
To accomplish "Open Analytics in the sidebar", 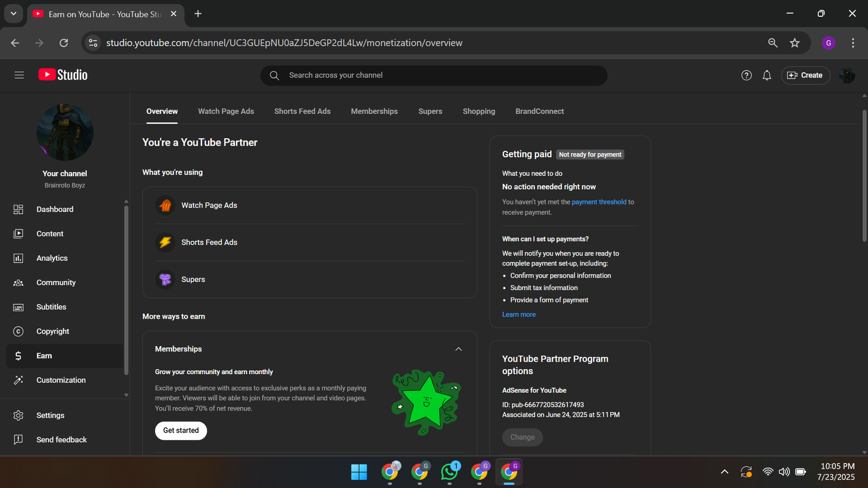I will point(65,258).
